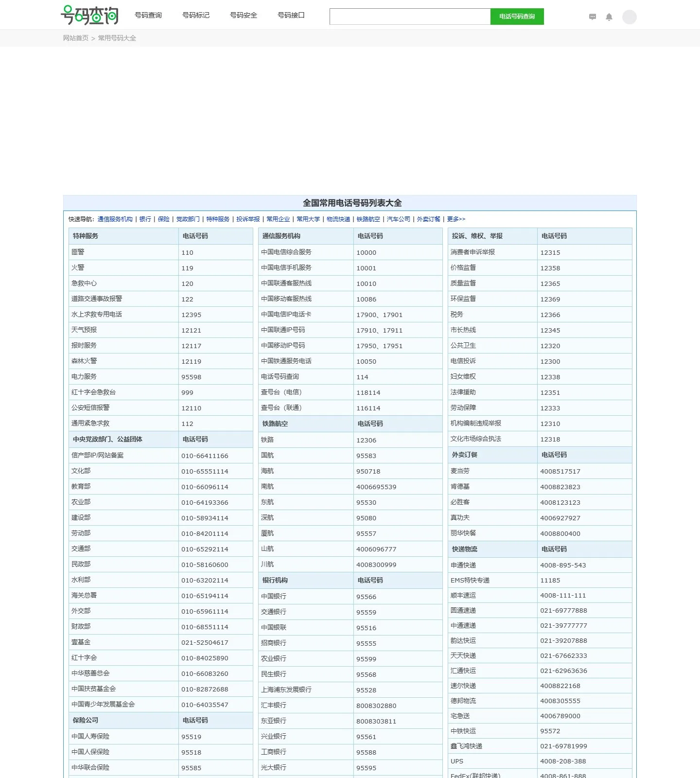Image resolution: width=700 pixels, height=778 pixels.
Task: Open the notifications bell icon
Action: click(609, 17)
